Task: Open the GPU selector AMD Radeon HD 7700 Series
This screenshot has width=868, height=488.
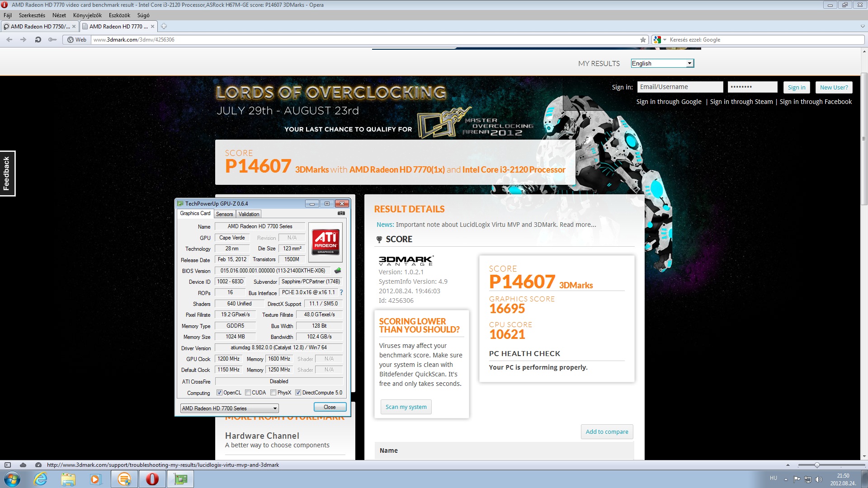Action: point(229,408)
